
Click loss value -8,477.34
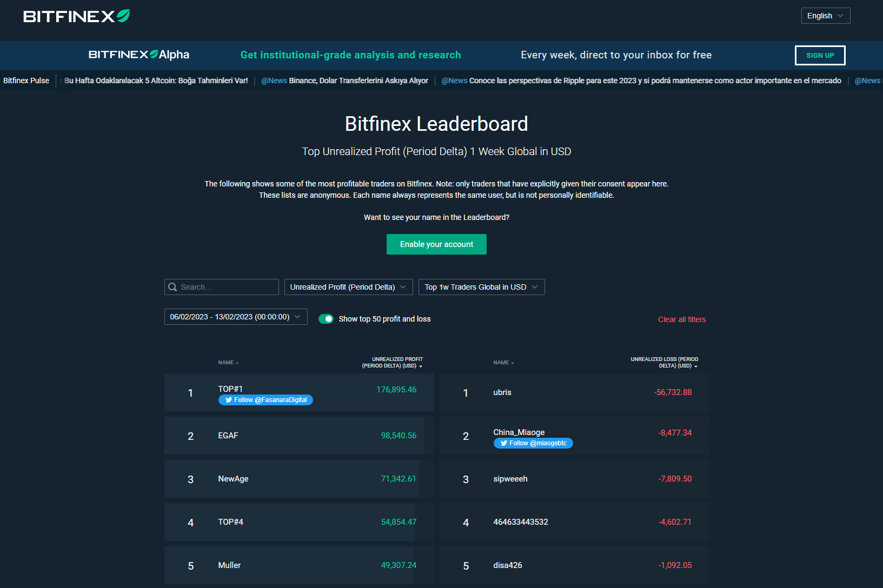675,433
